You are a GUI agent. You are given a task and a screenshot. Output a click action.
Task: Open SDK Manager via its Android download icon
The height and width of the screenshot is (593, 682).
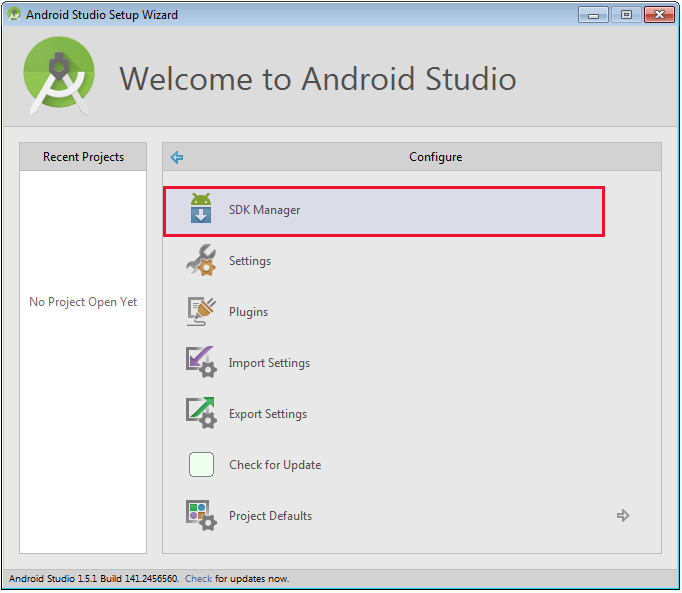[x=201, y=208]
